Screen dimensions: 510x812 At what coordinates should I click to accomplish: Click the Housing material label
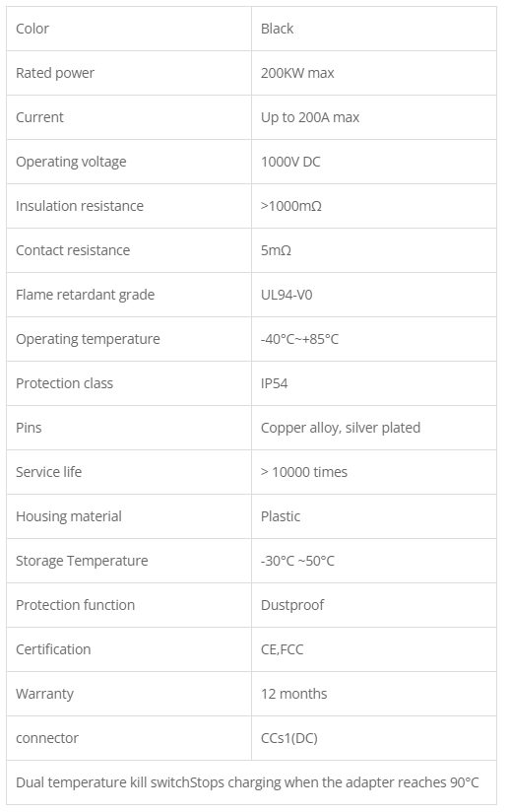point(69,516)
